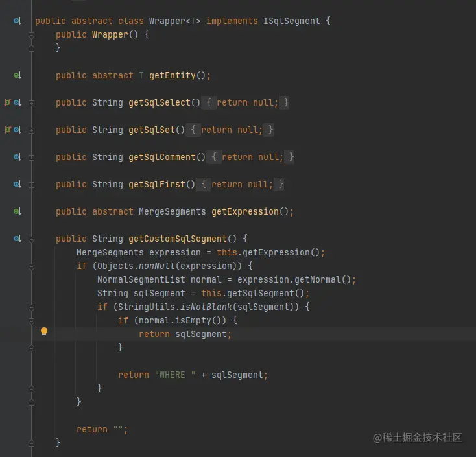Open the yellow lightbulb quick-fix menu
476x457 pixels.
44,332
